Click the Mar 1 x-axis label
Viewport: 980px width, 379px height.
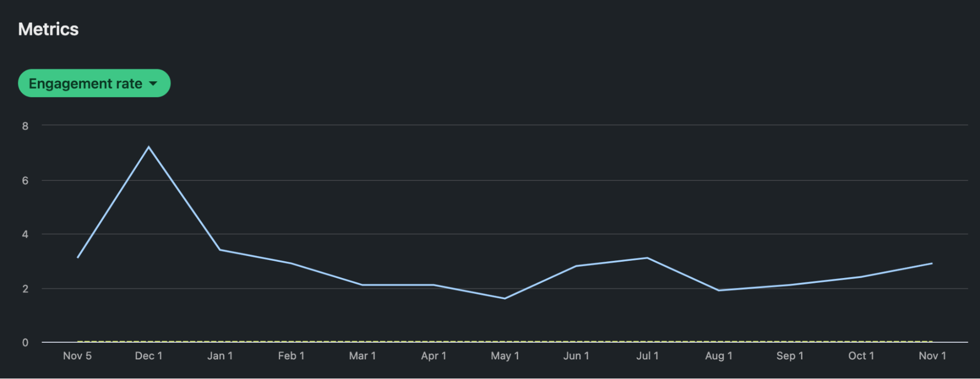(362, 356)
